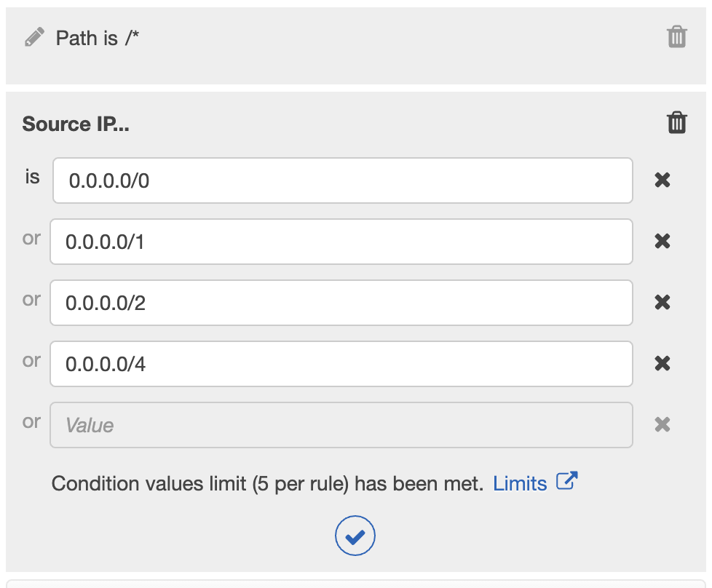This screenshot has width=712, height=588.
Task: Delete the Source IP condition with trash icon
Action: click(x=676, y=123)
